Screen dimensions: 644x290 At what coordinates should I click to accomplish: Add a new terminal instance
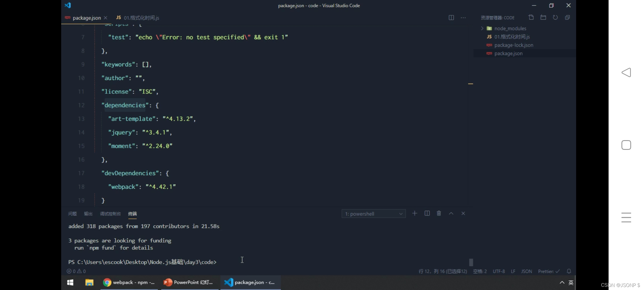point(415,213)
